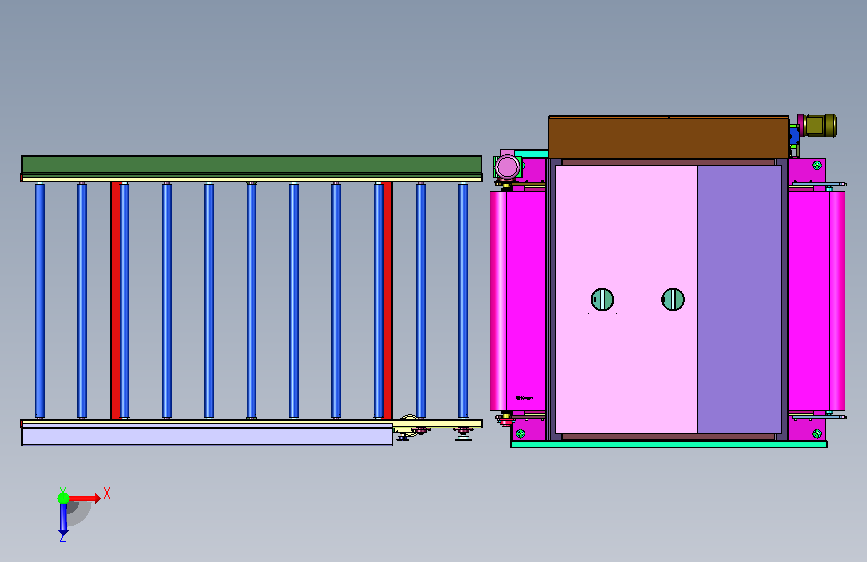Select the magenta cylinder left of the cabinet
Screen dimensions: 867x562
498,301
